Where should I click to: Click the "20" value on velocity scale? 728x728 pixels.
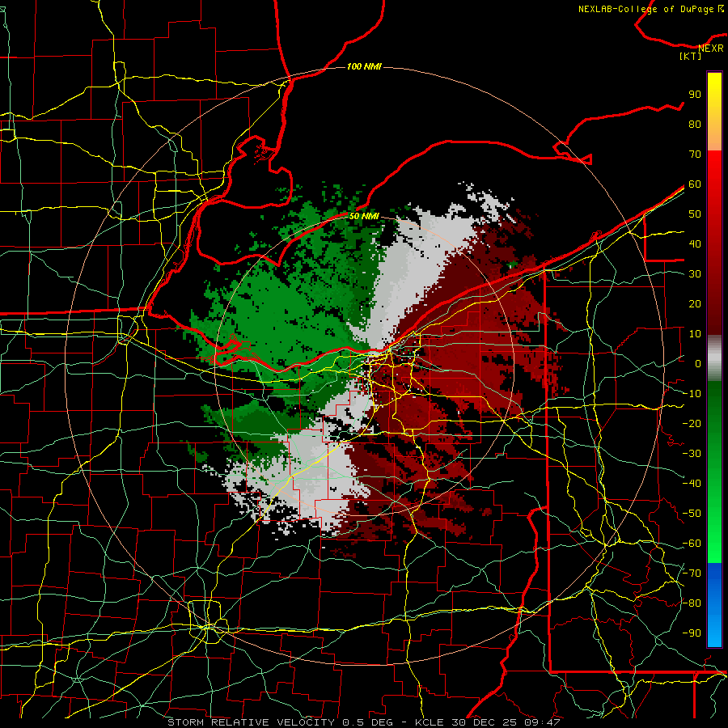pos(695,303)
